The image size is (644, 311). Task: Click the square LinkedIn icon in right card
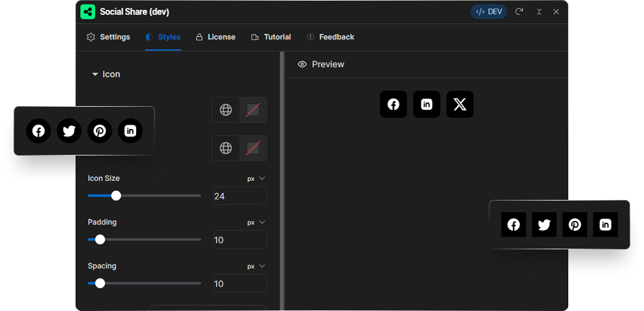[605, 225]
